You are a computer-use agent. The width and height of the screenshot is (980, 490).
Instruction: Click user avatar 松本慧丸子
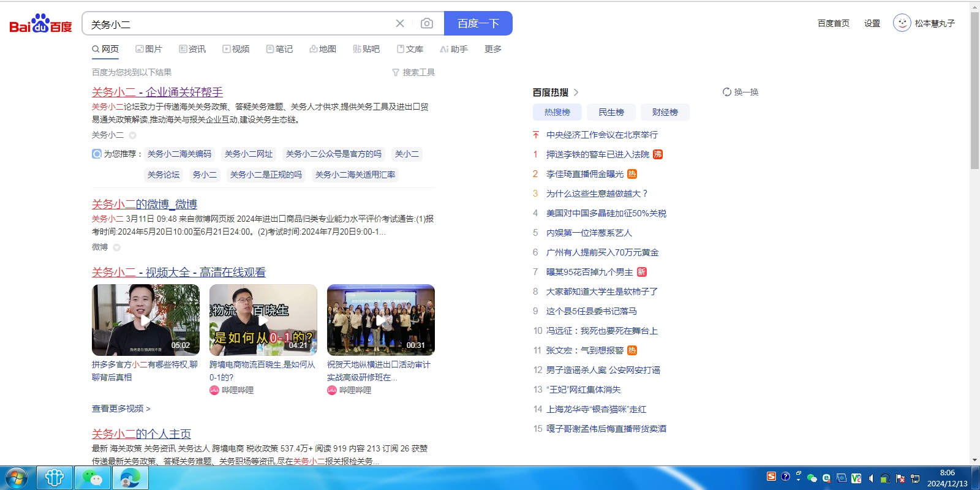[902, 23]
